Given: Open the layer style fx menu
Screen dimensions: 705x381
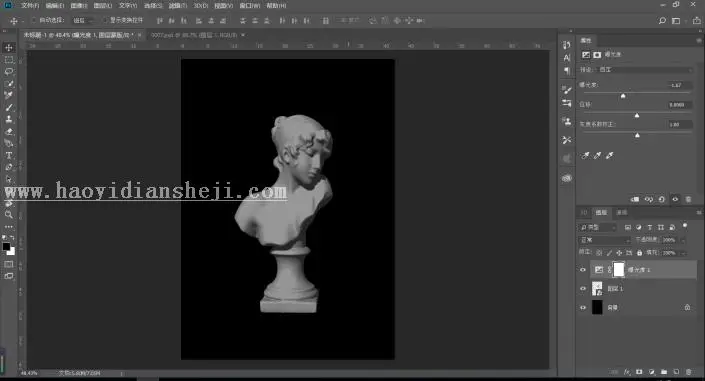Looking at the screenshot, I should point(627,372).
